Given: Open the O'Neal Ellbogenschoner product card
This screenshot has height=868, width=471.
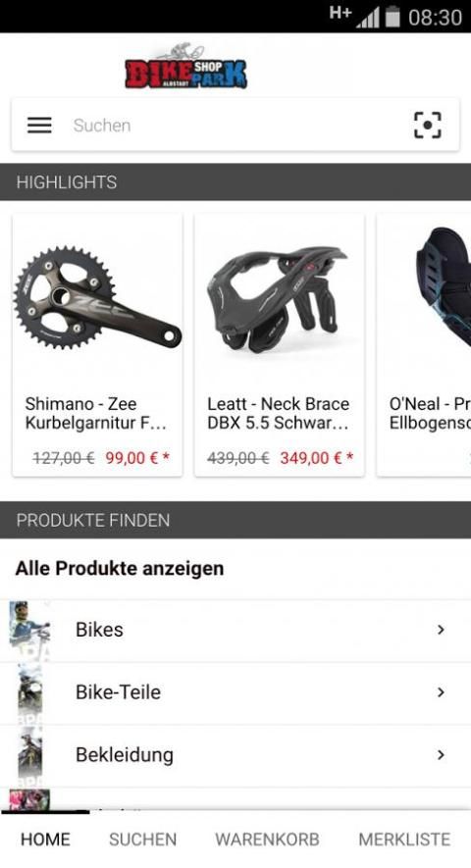Looking at the screenshot, I should (x=424, y=345).
